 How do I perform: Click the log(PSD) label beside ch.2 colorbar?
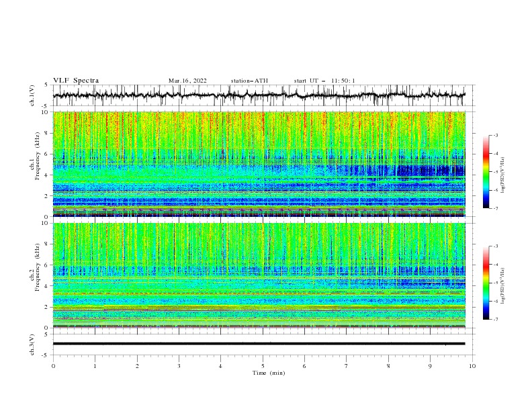pos(503,285)
